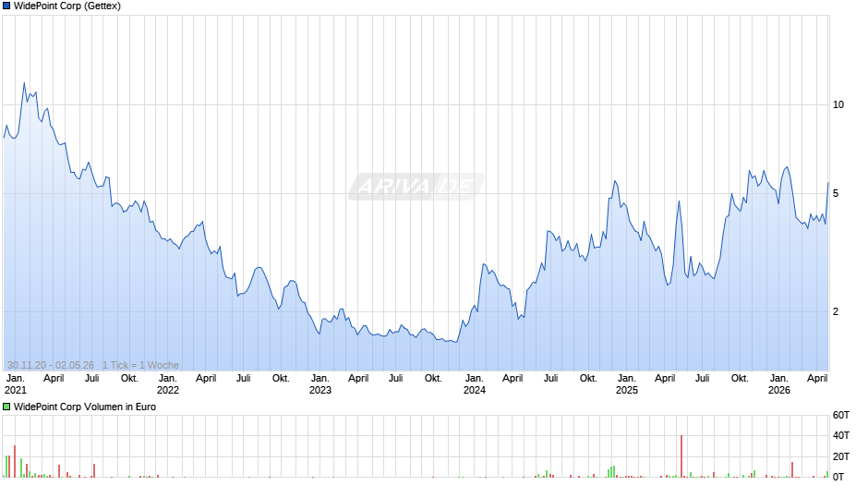Click the 'Jan. 2026' axis label
868x486 pixels.
coord(778,384)
